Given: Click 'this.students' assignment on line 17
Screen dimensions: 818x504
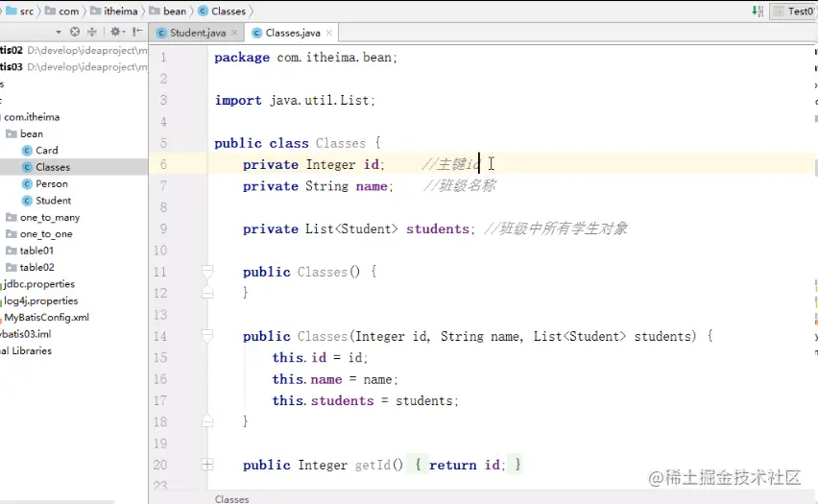Looking at the screenshot, I should pos(323,400).
